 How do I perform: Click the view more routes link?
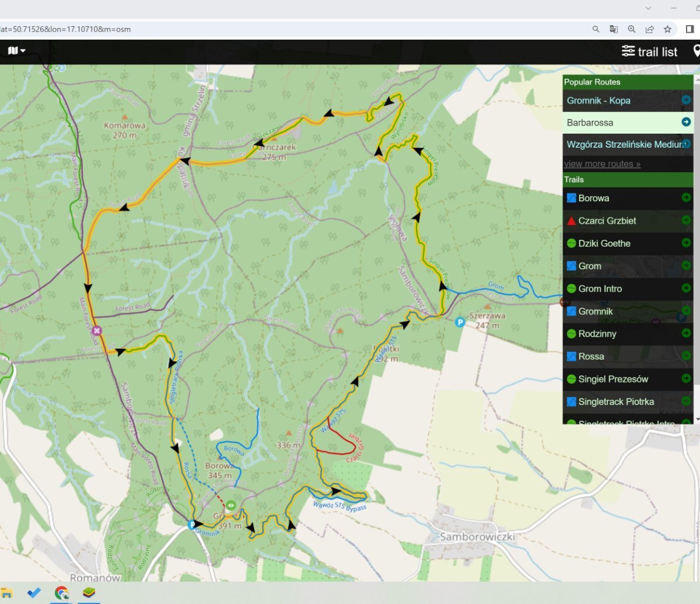pyautogui.click(x=602, y=164)
